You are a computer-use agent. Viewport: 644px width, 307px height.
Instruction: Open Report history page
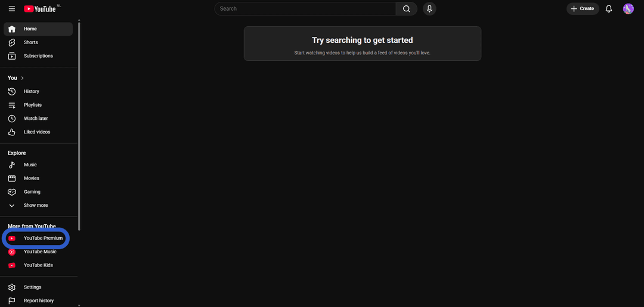pyautogui.click(x=38, y=300)
